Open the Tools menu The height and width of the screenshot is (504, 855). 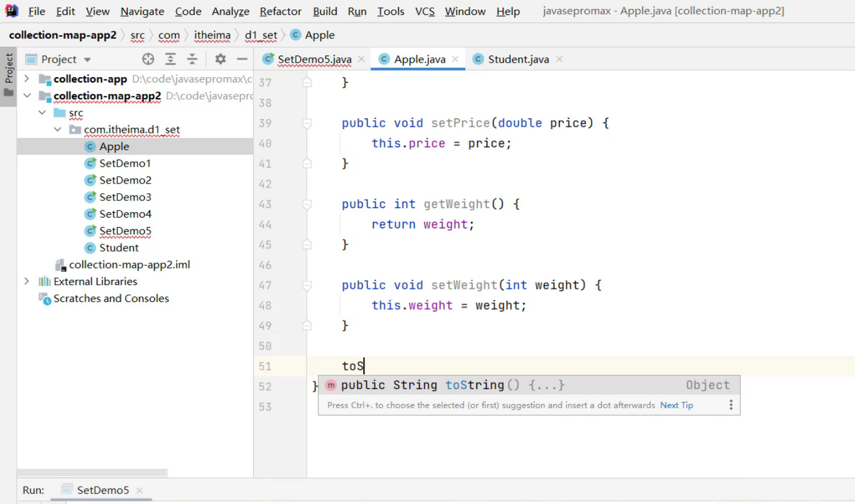pos(391,11)
